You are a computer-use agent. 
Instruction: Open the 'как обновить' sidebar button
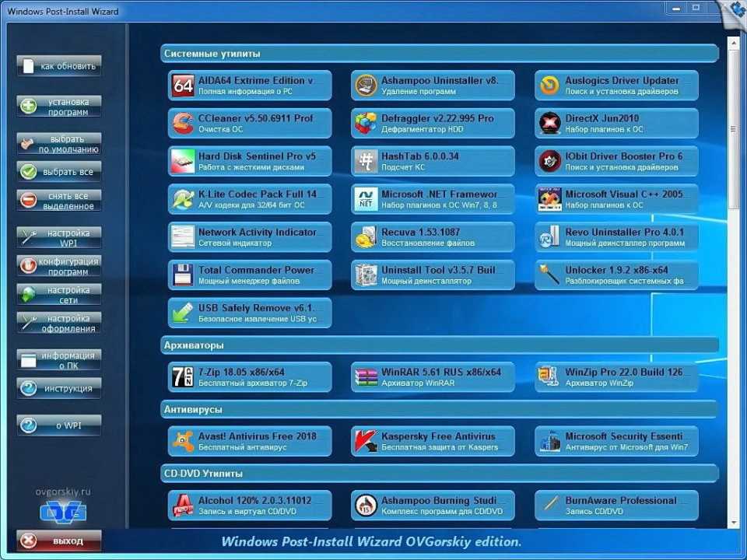coord(59,66)
